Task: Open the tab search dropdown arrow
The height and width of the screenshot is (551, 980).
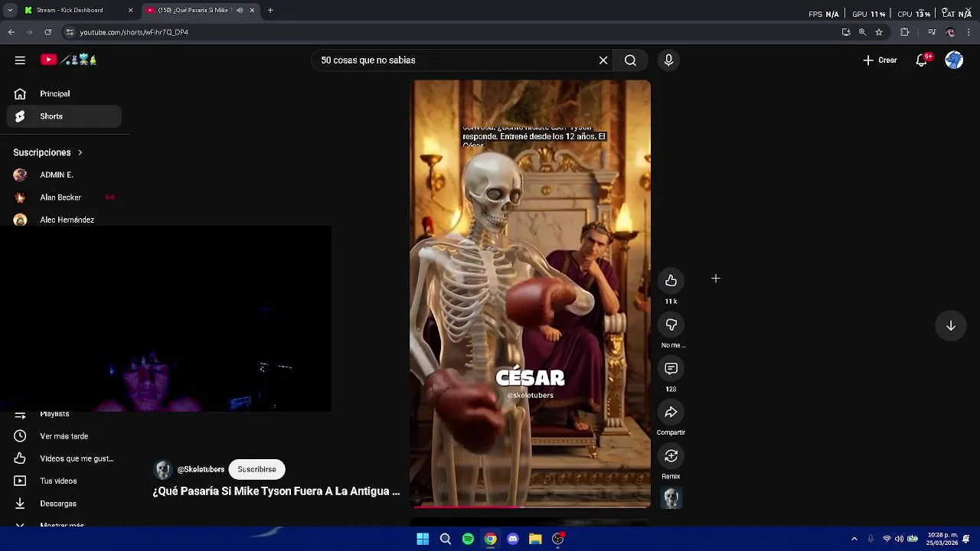Action: coord(10,10)
